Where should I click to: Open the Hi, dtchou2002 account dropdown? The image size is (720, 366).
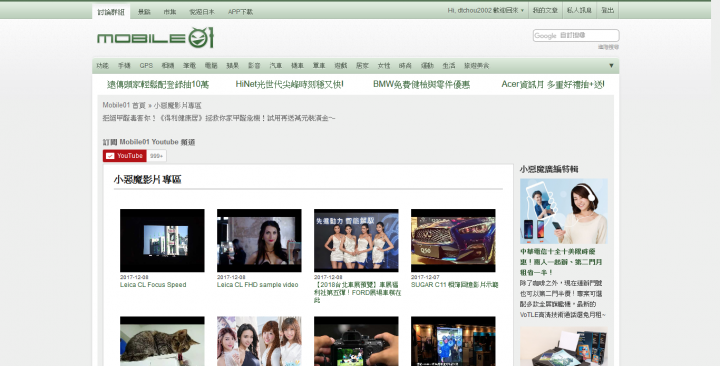[485, 10]
